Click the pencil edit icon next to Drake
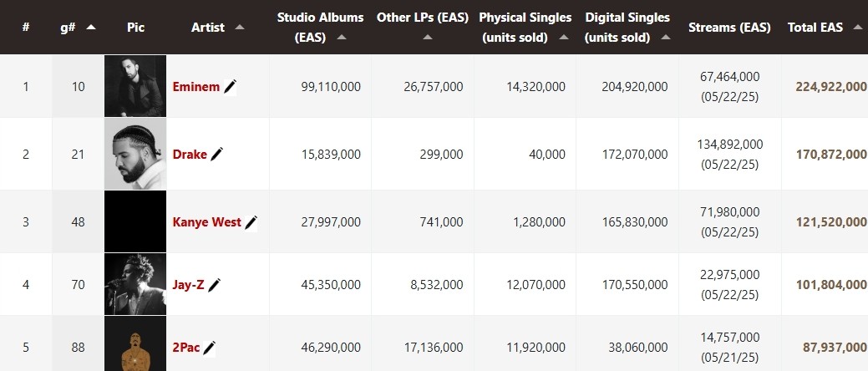This screenshot has width=868, height=371. (217, 155)
